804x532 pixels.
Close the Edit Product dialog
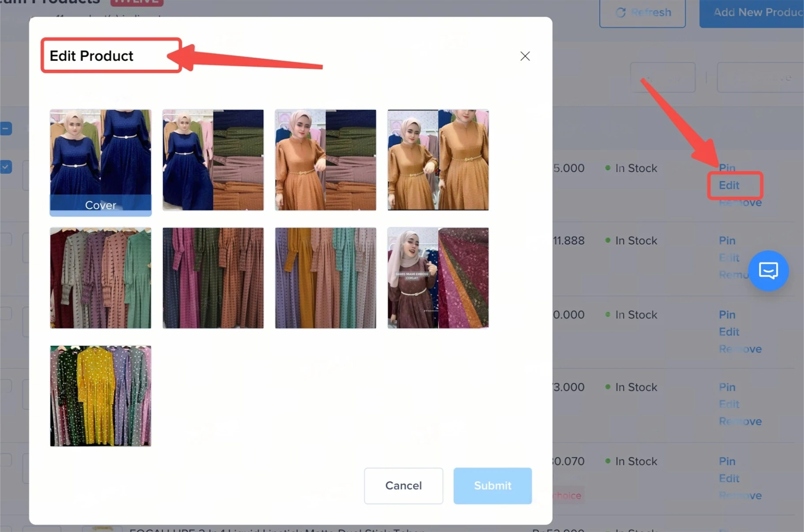click(x=525, y=56)
